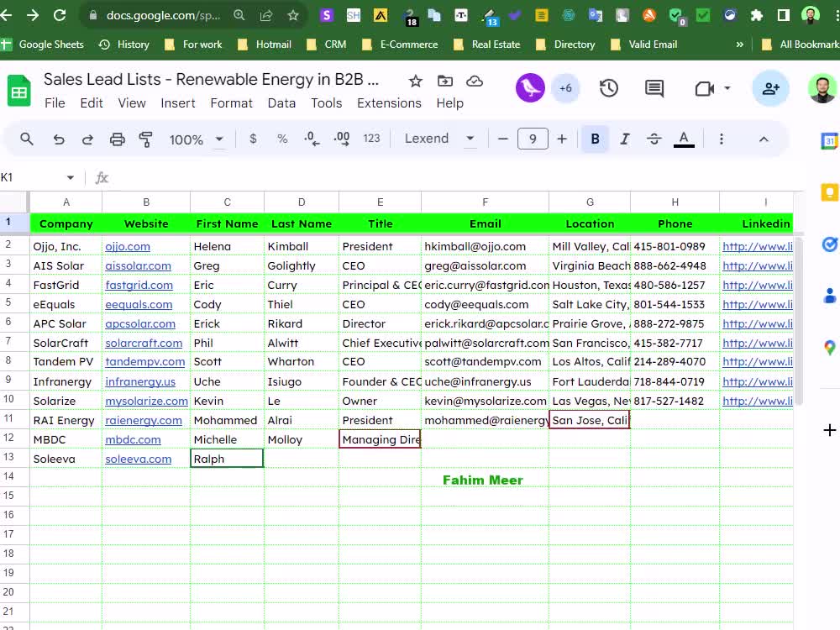
Task: Undo the last action
Action: click(59, 139)
